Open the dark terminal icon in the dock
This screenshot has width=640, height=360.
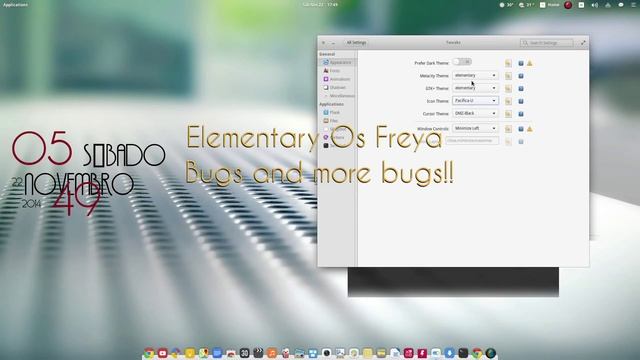463,353
